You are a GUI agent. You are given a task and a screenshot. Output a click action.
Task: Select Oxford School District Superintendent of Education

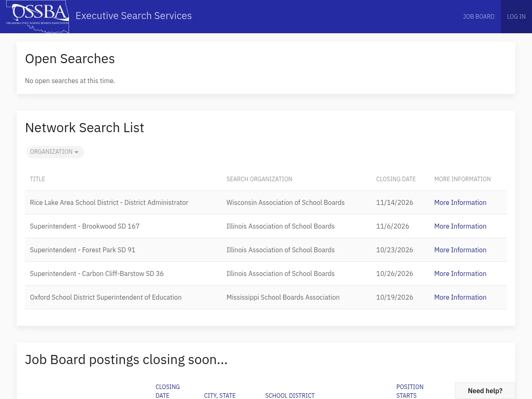pos(106,297)
